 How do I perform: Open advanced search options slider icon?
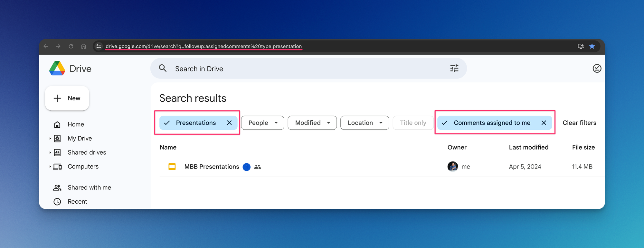454,68
